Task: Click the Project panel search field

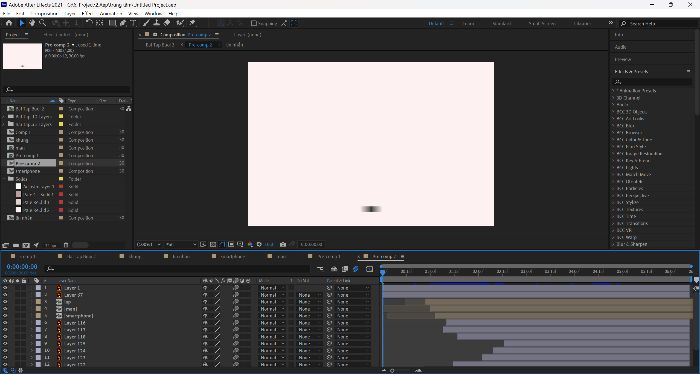Action: click(67, 89)
